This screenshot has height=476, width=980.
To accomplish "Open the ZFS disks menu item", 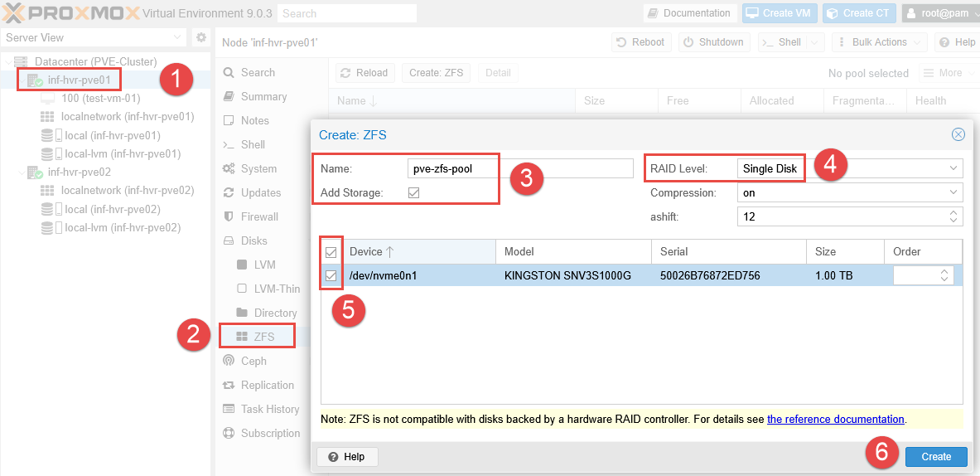I will click(x=263, y=337).
